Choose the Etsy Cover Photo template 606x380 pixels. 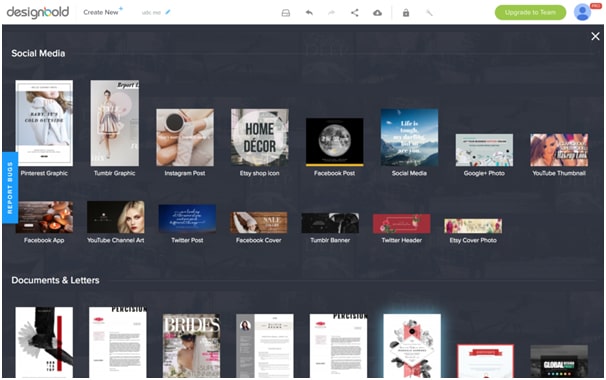pyautogui.click(x=473, y=226)
